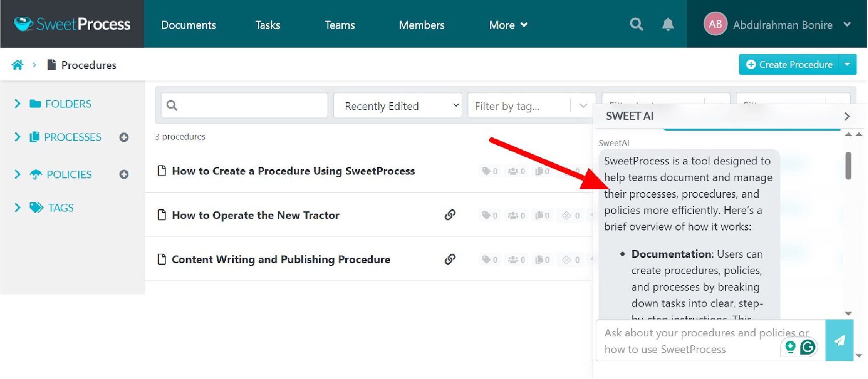The height and width of the screenshot is (379, 868).
Task: Click tag count on Create a Procedure row
Action: (490, 171)
